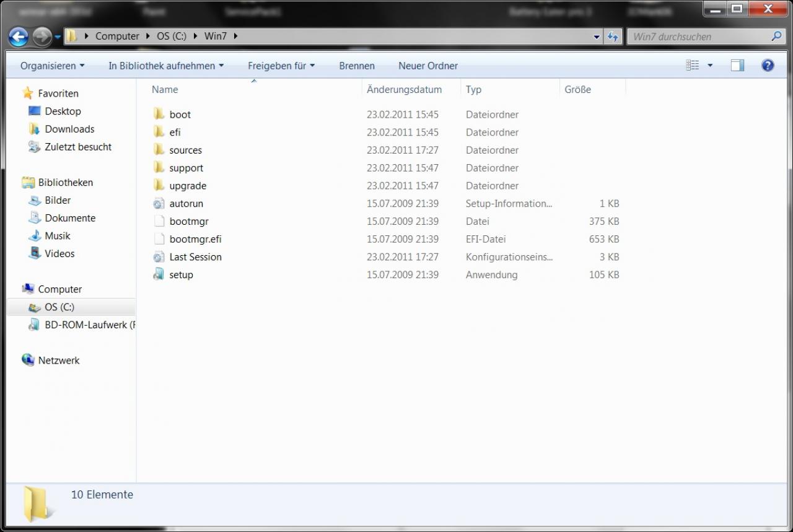This screenshot has height=532, width=793.
Task: Click Computer in the navigation pane
Action: tap(59, 289)
